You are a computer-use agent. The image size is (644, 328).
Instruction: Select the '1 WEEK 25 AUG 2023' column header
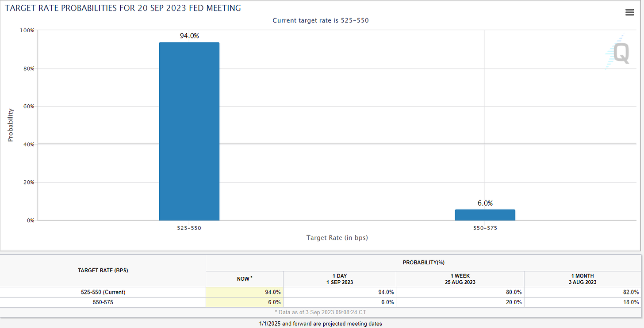(x=460, y=279)
